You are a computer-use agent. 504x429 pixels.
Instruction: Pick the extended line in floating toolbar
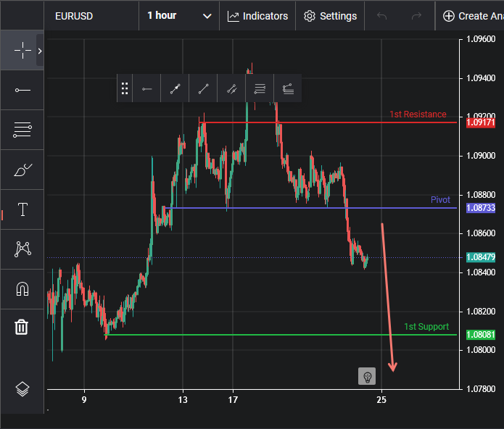(231, 88)
